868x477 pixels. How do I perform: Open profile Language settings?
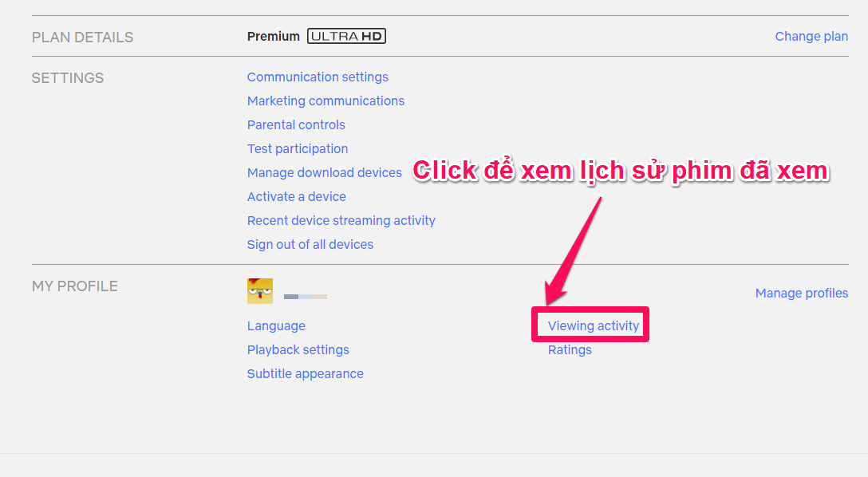point(276,326)
